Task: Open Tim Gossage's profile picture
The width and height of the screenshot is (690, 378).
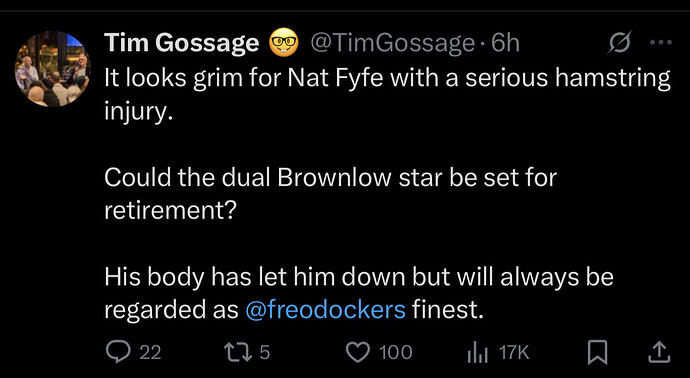Action: point(52,69)
